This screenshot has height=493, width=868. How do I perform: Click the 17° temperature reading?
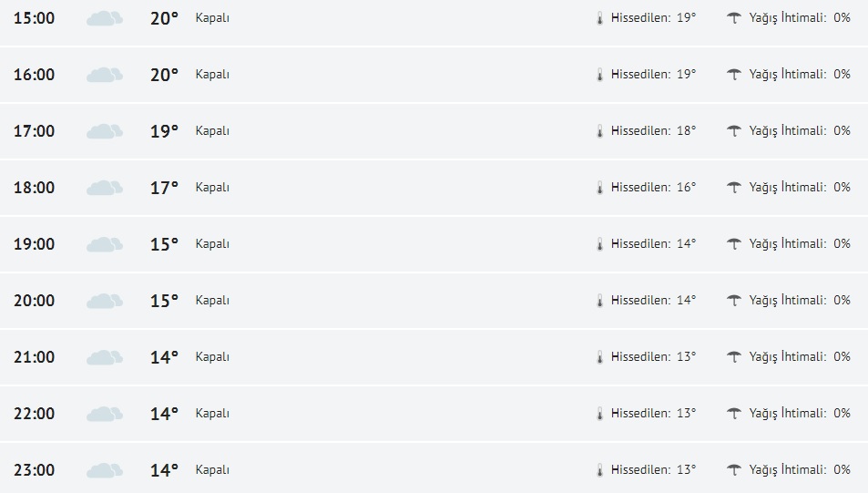click(164, 188)
